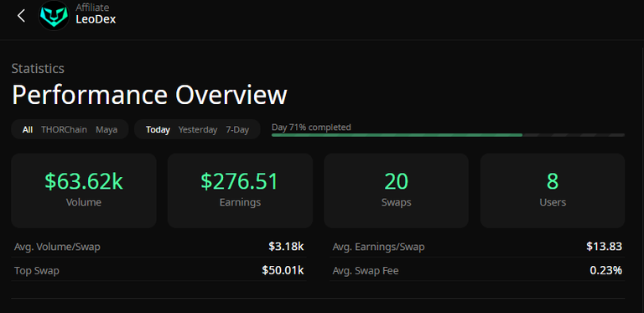This screenshot has width=644, height=313.
Task: Click the day completion progress bar
Action: click(448, 135)
